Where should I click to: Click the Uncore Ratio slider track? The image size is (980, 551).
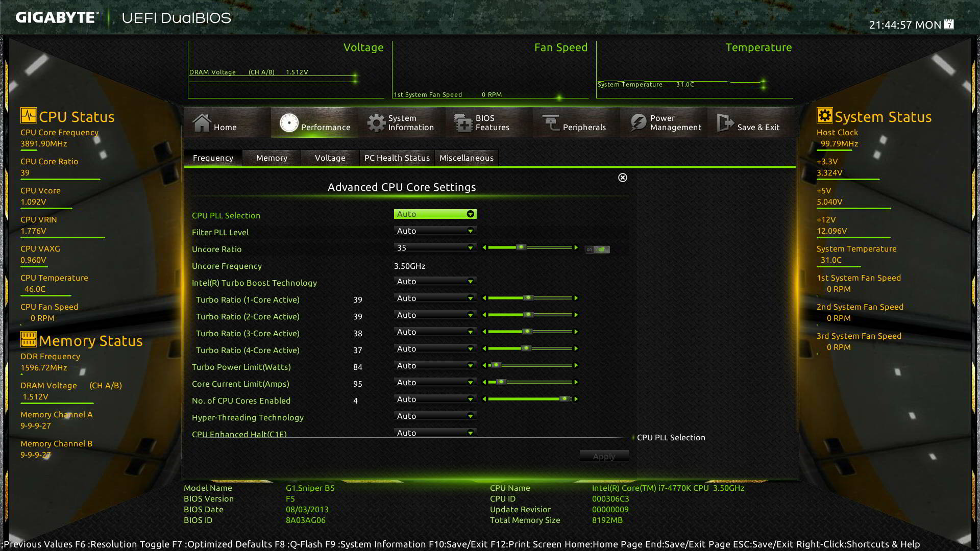(530, 247)
